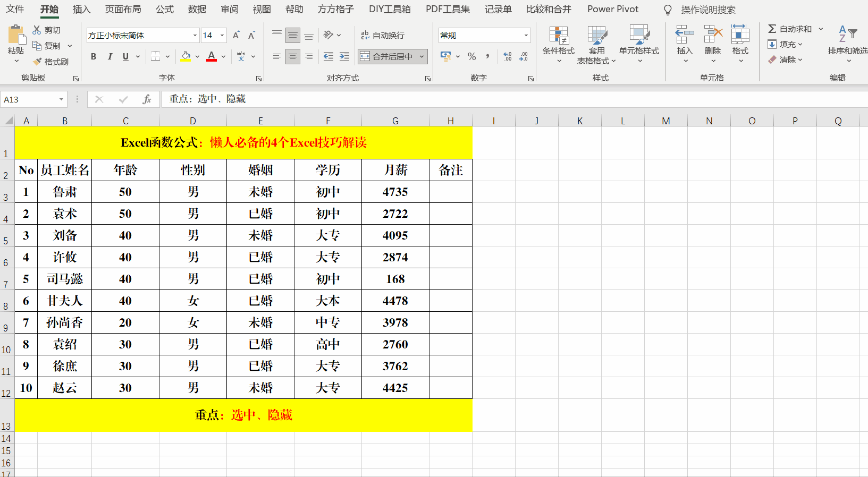This screenshot has height=477, width=868.
Task: Select cell with name 司马懿
Action: (64, 279)
